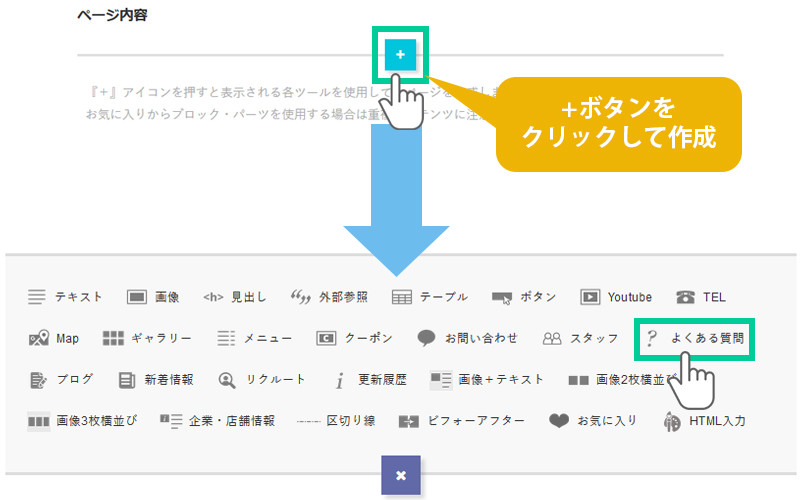Close the tool panel with the X button
The image size is (800, 500).
(400, 475)
